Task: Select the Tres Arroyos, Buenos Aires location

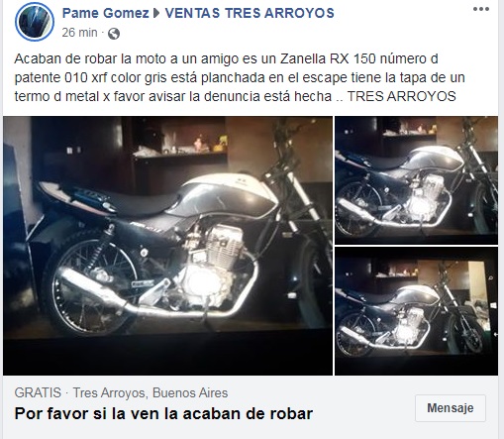Action: (151, 392)
